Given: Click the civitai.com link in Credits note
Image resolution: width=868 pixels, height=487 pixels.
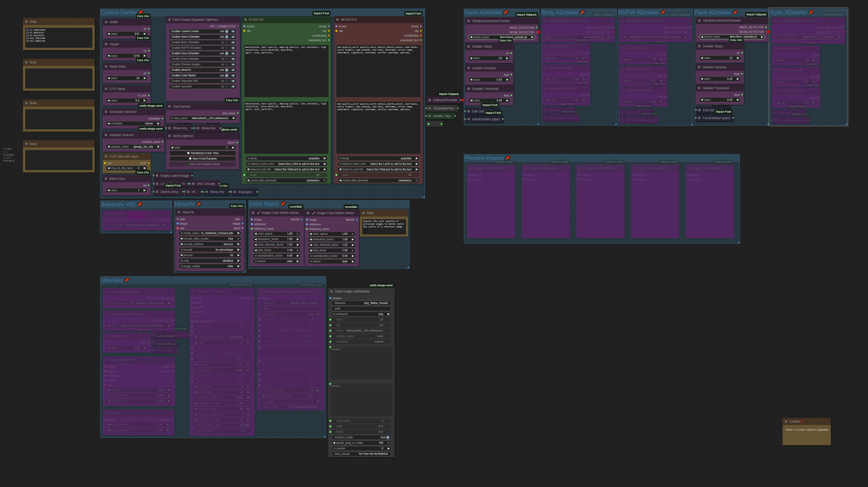Looking at the screenshot, I should [x=807, y=430].
